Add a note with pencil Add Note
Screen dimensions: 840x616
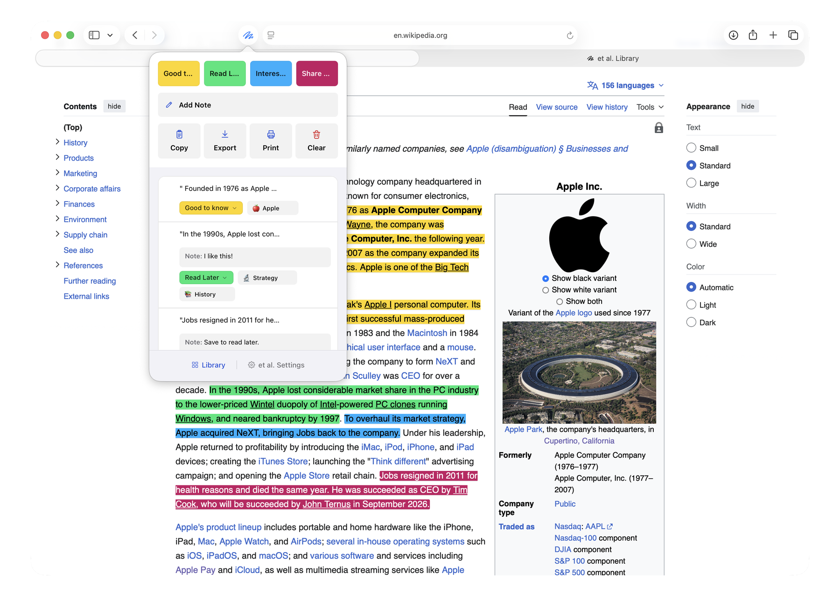[248, 105]
